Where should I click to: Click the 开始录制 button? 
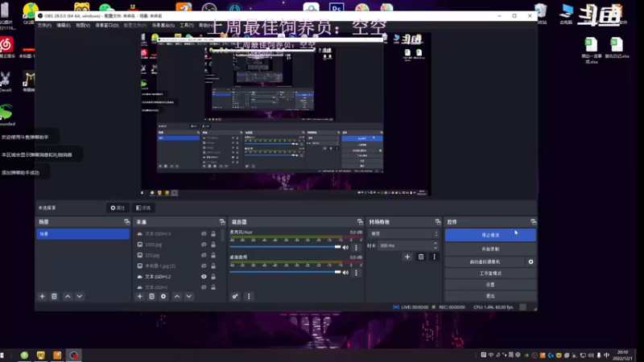point(490,249)
